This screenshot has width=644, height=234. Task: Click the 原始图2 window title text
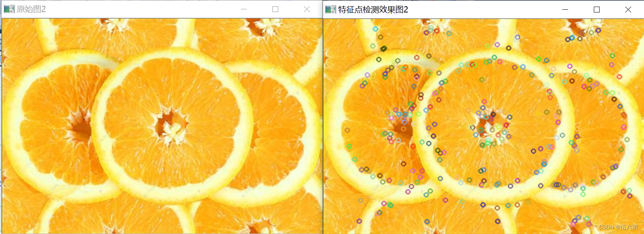pos(31,9)
